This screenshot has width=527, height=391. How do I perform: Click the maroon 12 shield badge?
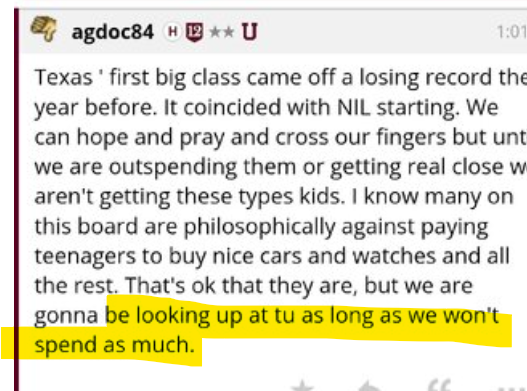click(x=195, y=32)
